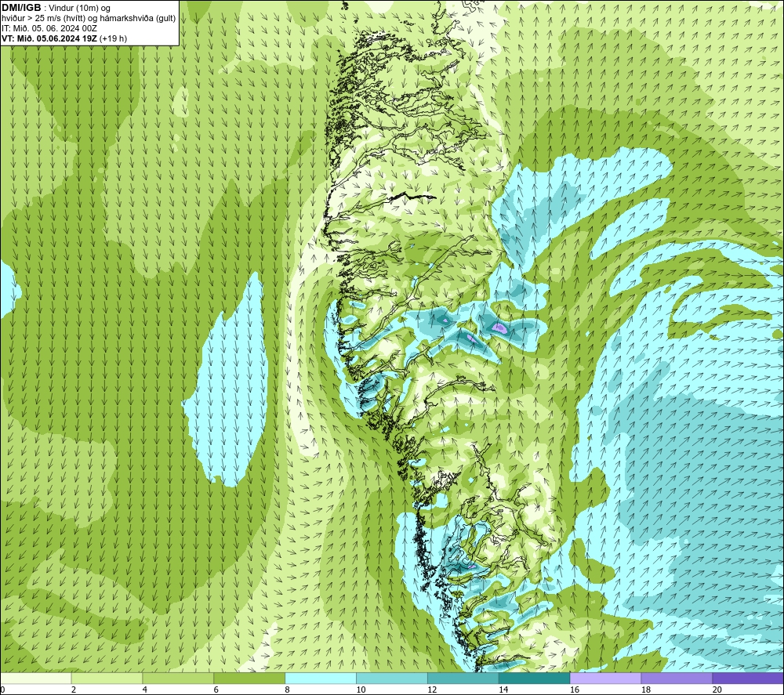Click the legend tick label '14'

[503, 690]
